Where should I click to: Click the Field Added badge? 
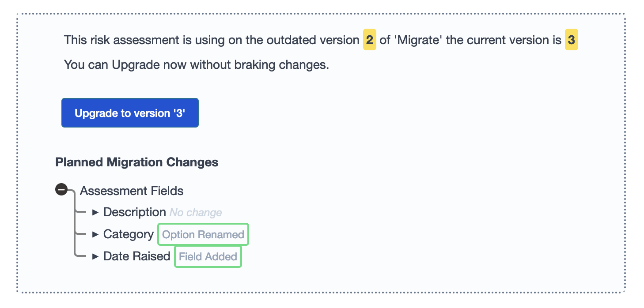click(x=208, y=256)
